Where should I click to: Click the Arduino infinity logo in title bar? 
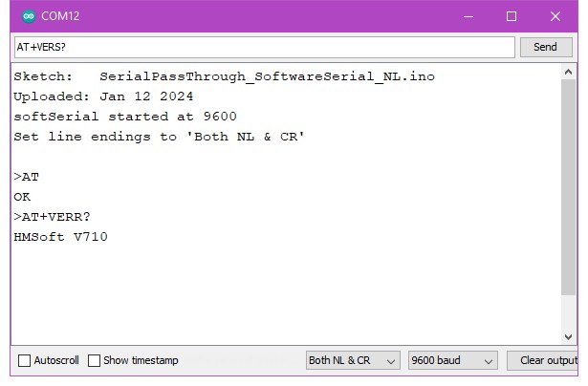pos(28,16)
